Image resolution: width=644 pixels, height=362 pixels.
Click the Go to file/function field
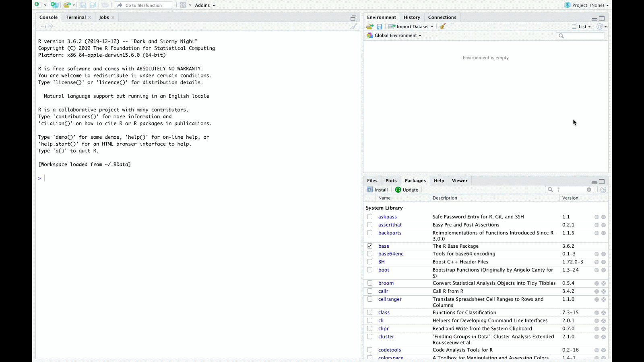pyautogui.click(x=144, y=5)
